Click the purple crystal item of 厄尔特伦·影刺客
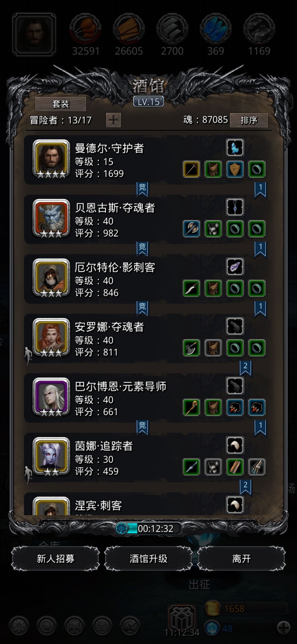The height and width of the screenshot is (644, 297). tap(235, 267)
